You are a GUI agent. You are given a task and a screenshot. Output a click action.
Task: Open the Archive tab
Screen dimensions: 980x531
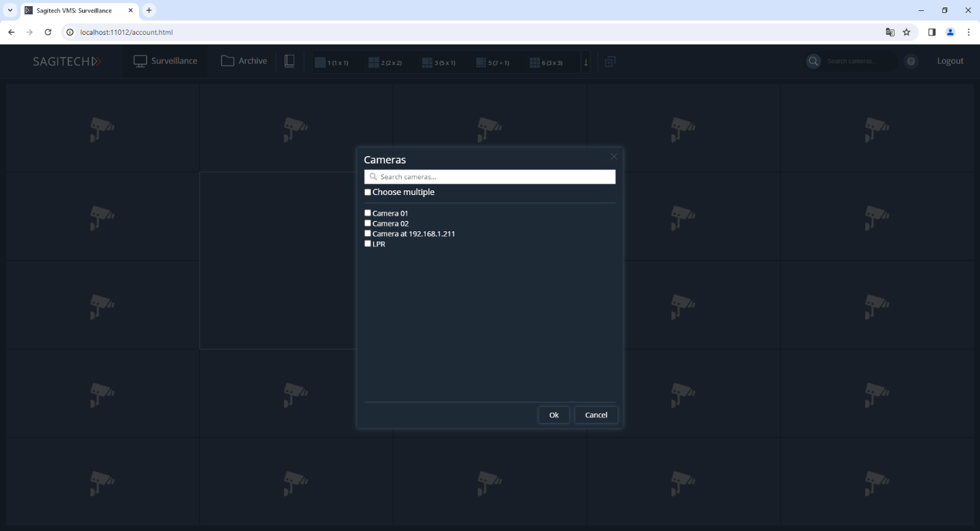(x=244, y=61)
